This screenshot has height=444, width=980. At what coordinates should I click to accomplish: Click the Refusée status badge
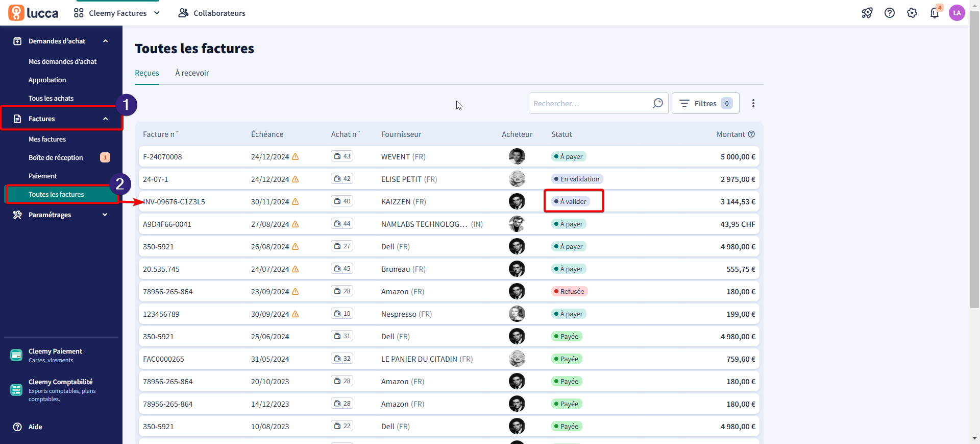[x=570, y=291]
